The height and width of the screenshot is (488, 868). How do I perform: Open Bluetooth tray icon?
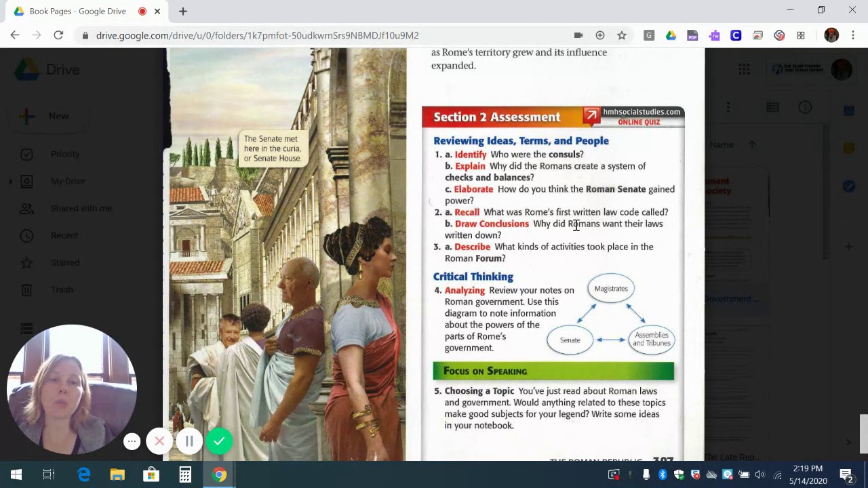[663, 474]
